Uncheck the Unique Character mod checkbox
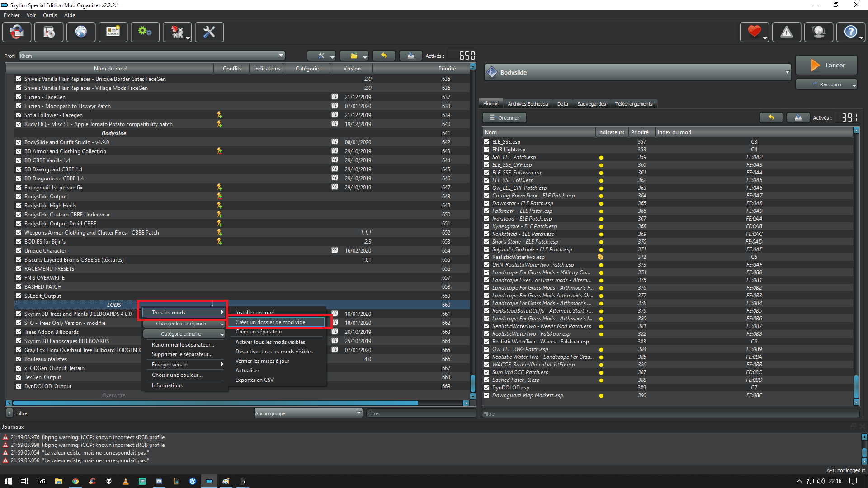 [19, 251]
